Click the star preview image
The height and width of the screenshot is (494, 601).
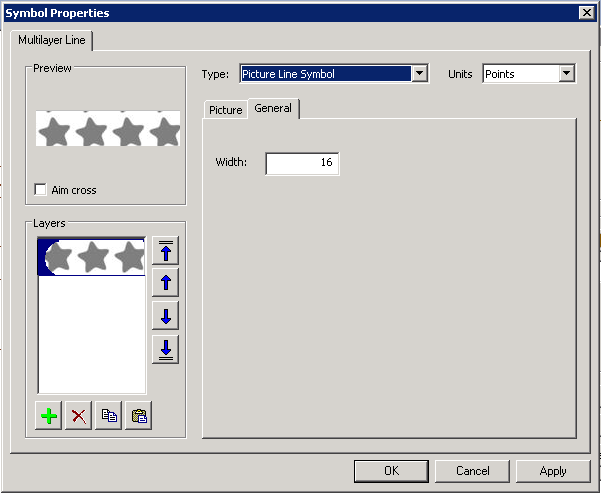pyautogui.click(x=108, y=129)
